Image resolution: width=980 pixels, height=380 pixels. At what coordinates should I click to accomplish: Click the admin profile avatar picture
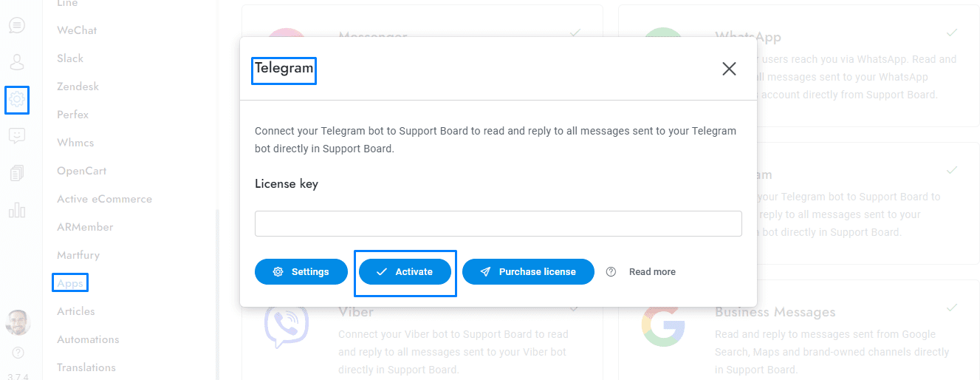click(x=18, y=322)
